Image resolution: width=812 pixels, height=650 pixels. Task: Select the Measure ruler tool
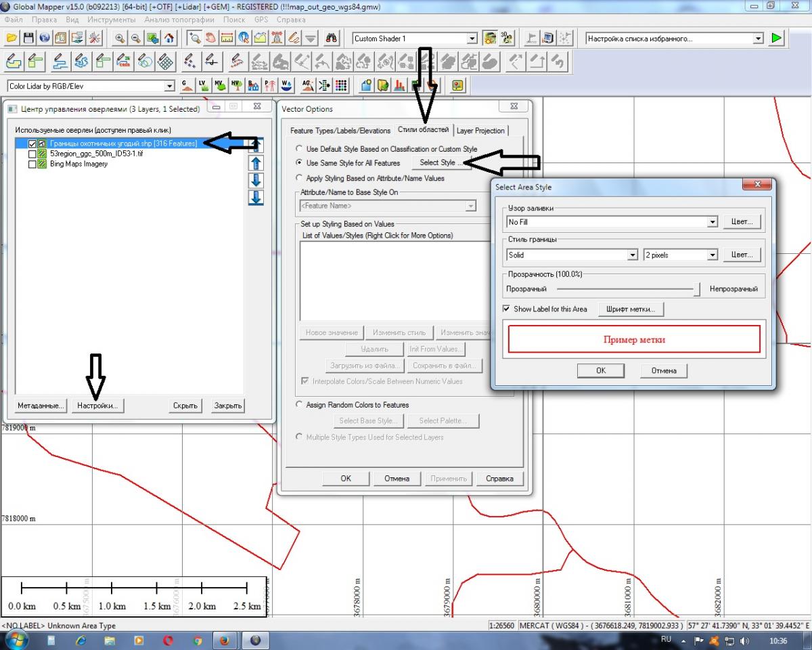tap(227, 39)
